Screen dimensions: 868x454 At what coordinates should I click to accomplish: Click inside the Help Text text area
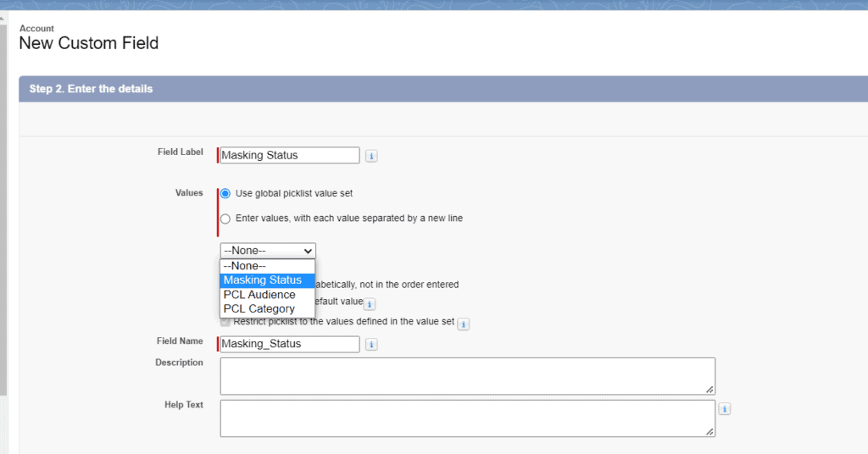click(466, 418)
